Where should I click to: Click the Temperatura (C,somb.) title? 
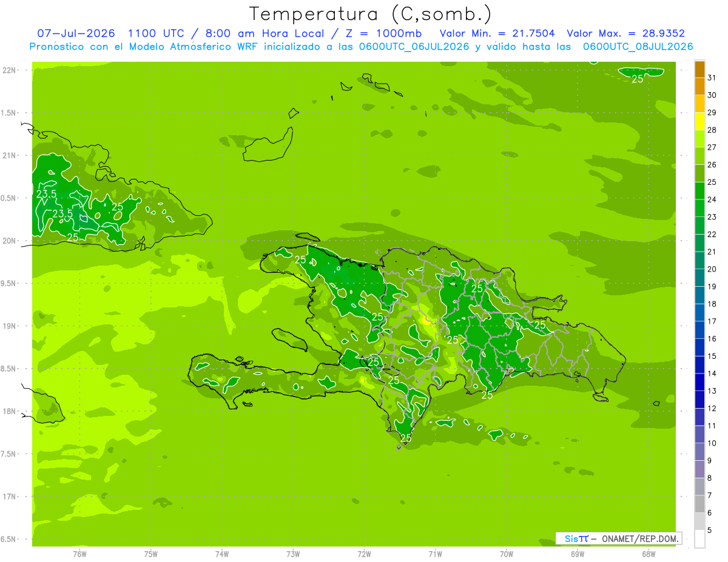point(371,14)
